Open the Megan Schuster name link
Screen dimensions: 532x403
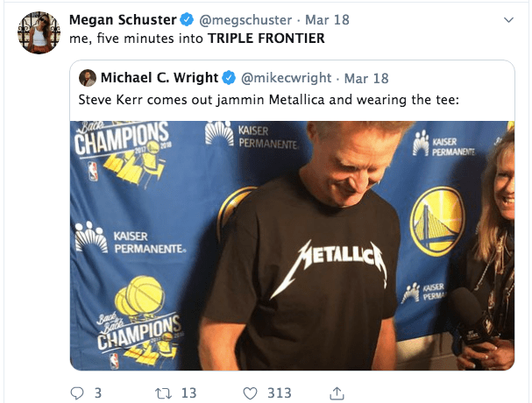(x=122, y=20)
